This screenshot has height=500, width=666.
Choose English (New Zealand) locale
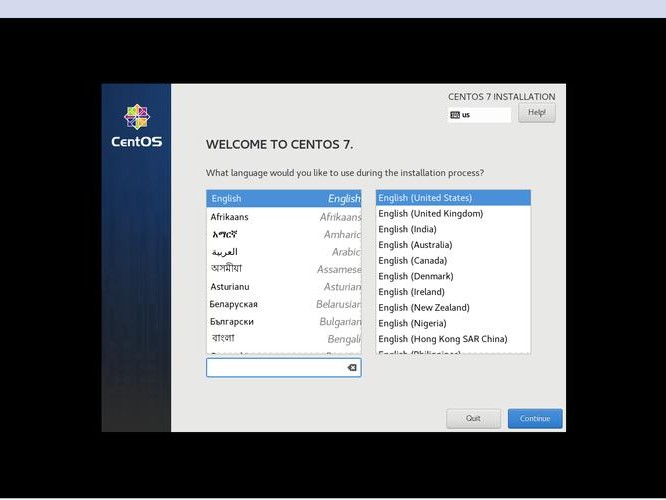click(x=453, y=308)
